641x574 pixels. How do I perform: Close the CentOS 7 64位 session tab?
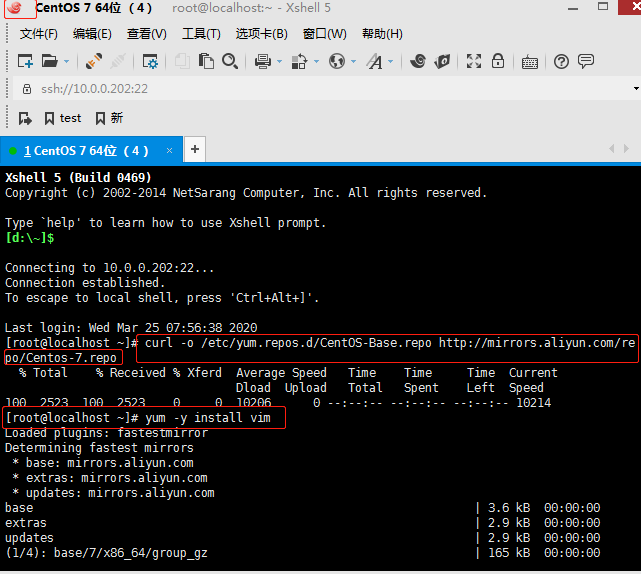(169, 151)
